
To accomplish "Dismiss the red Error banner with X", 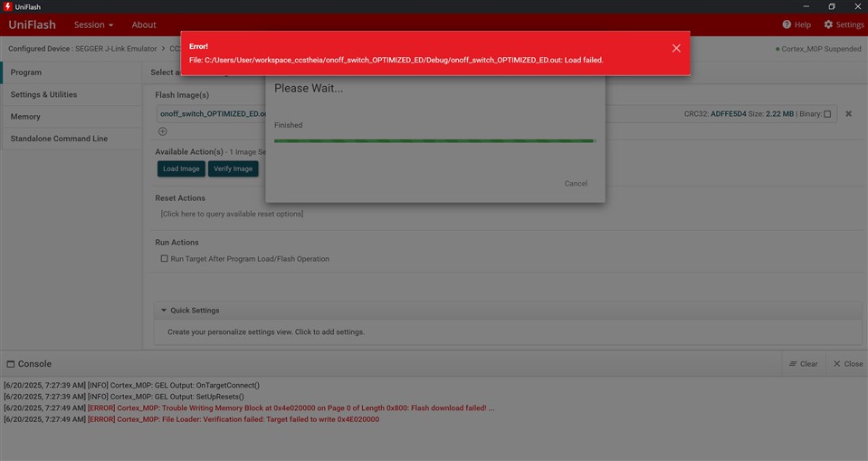I will (676, 48).
